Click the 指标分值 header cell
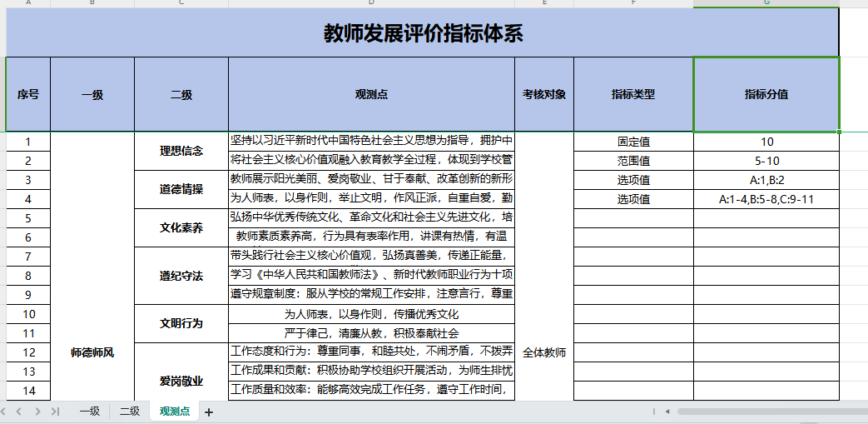868x424 pixels. pos(766,95)
